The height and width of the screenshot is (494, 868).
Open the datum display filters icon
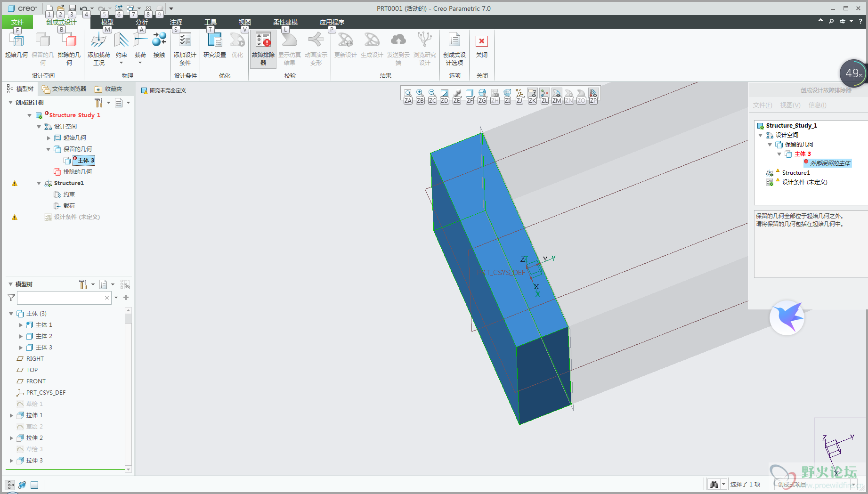coord(519,93)
